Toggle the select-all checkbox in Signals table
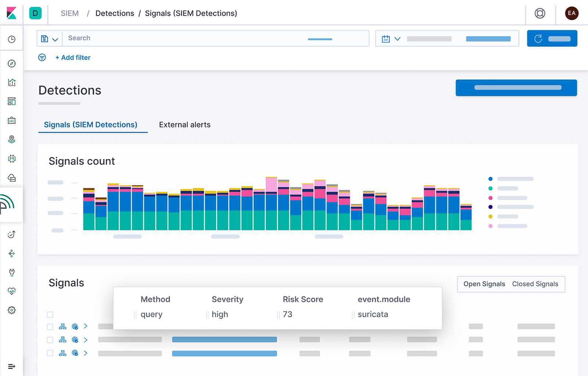588x376 pixels. pyautogui.click(x=50, y=315)
